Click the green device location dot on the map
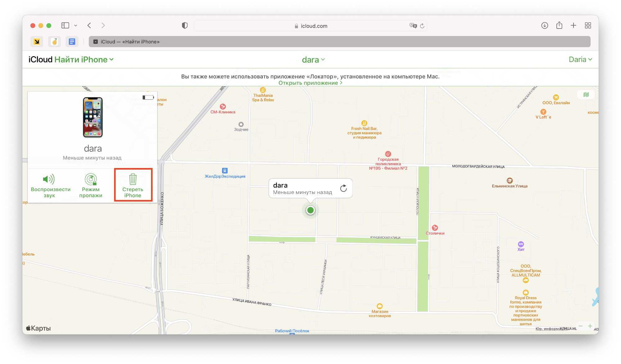This screenshot has height=364, width=621. coord(310,210)
